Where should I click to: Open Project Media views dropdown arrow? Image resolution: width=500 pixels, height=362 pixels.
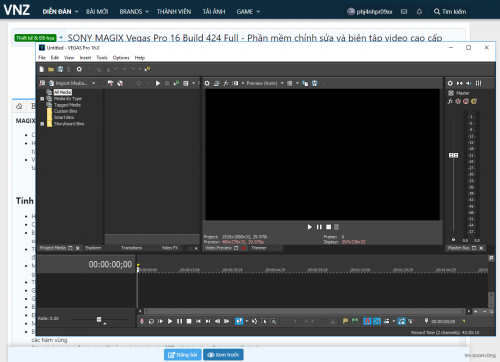(x=193, y=83)
